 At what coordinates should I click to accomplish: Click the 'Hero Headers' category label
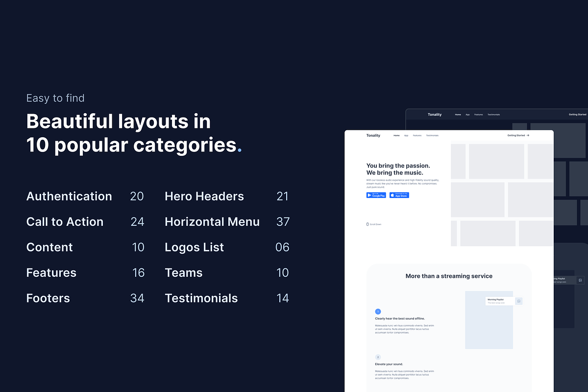pyautogui.click(x=204, y=196)
